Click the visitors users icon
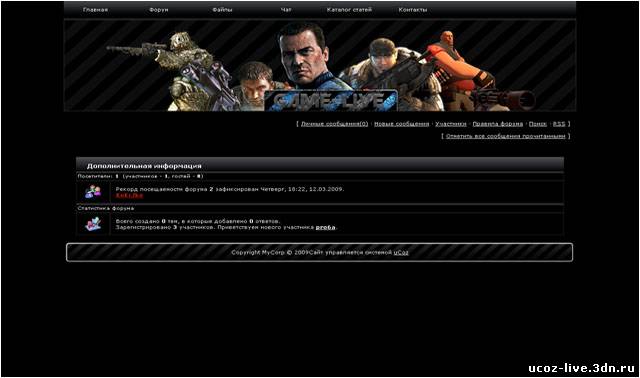The height and width of the screenshot is (378, 640). point(93,191)
